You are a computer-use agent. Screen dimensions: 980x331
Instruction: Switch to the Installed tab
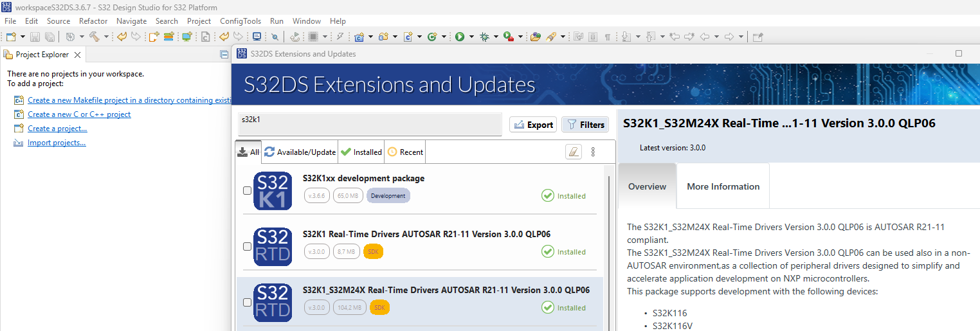click(361, 152)
